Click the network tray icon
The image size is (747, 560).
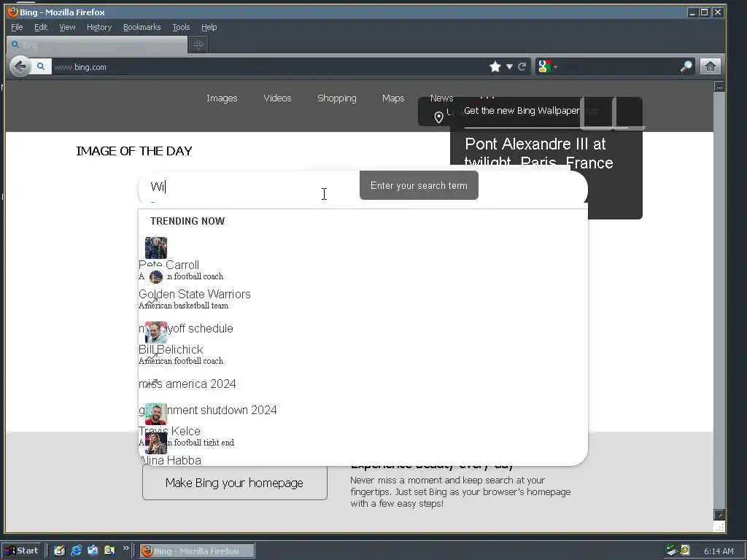pyautogui.click(x=672, y=551)
